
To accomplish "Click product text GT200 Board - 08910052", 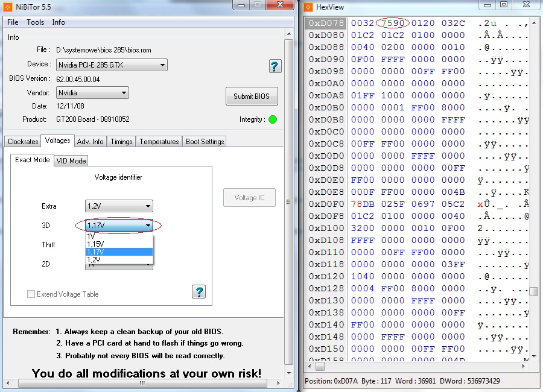I will click(x=93, y=119).
